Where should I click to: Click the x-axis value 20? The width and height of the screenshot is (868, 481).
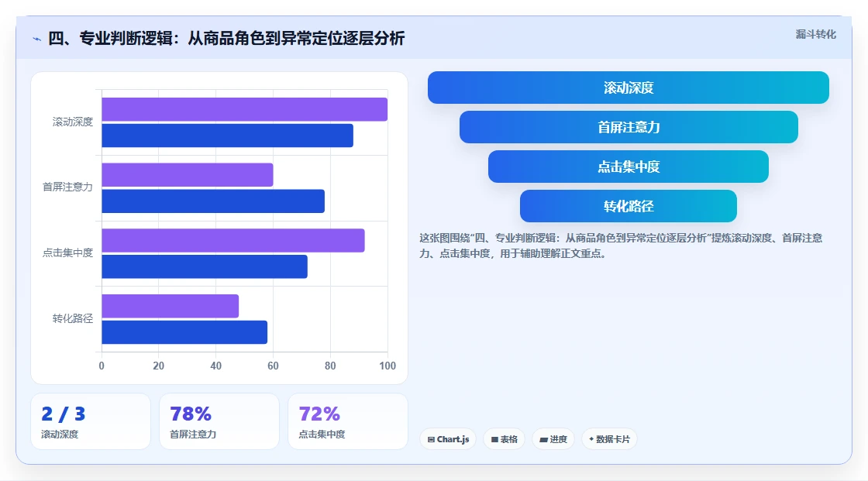pyautogui.click(x=158, y=366)
